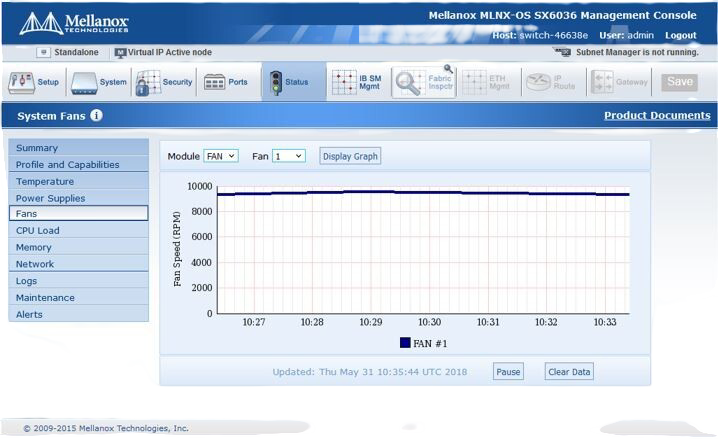Pause the fan graph updates
The height and width of the screenshot is (442, 718).
pos(508,372)
